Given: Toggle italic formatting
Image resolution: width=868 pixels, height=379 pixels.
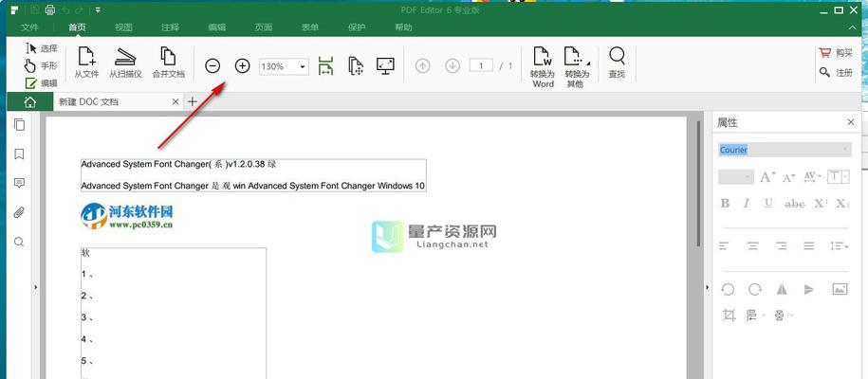Looking at the screenshot, I should 746,204.
